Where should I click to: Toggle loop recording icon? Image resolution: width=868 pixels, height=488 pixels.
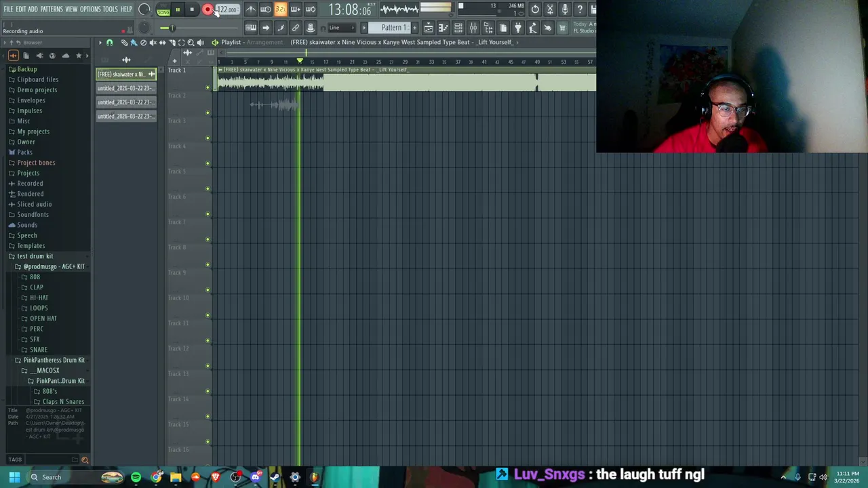311,9
